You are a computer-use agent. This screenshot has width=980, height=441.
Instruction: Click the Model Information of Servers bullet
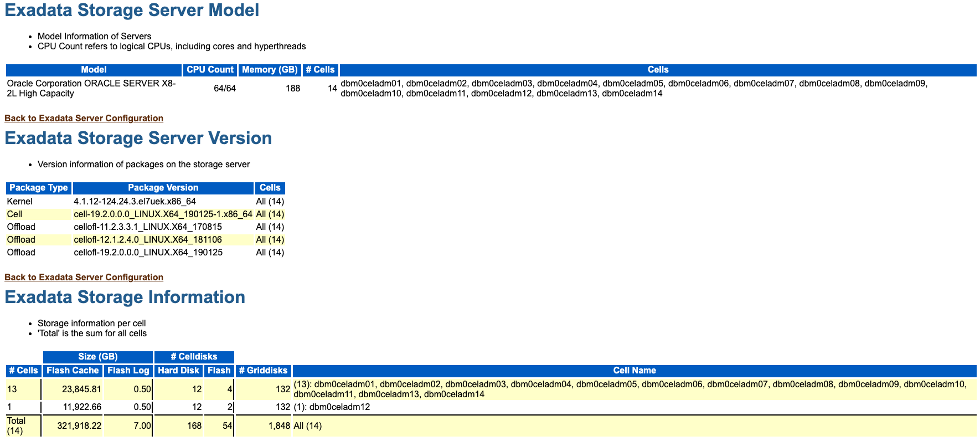(94, 37)
